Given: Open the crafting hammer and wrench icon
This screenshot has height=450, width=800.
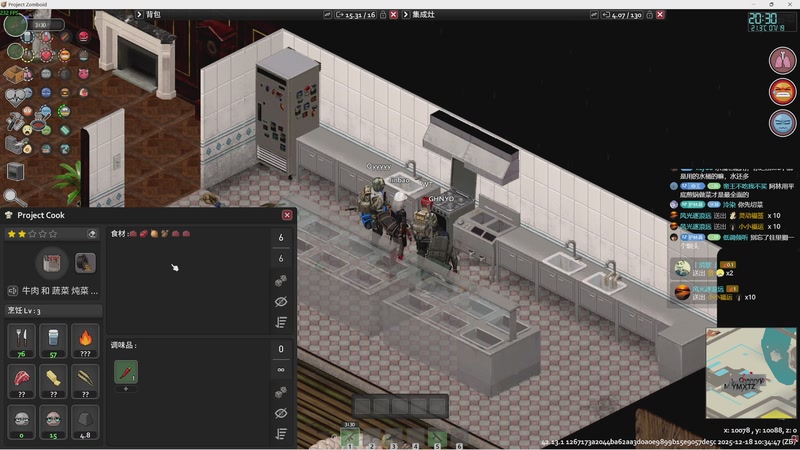Looking at the screenshot, I should [14, 121].
